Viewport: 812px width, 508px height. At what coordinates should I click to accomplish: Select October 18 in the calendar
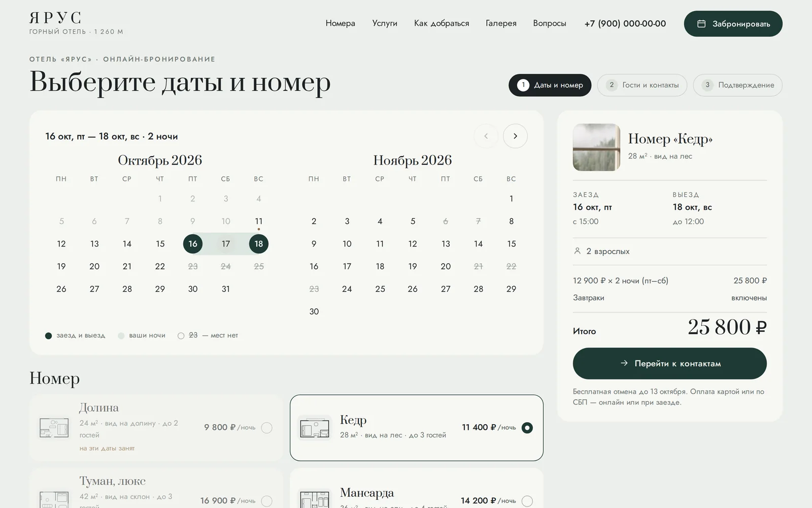259,244
